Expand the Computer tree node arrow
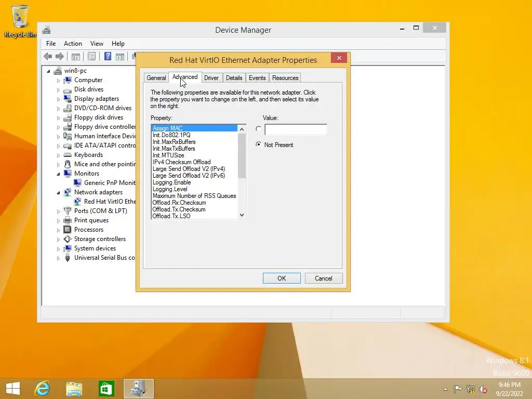Viewport: 532px width, 399px height. 58,81
